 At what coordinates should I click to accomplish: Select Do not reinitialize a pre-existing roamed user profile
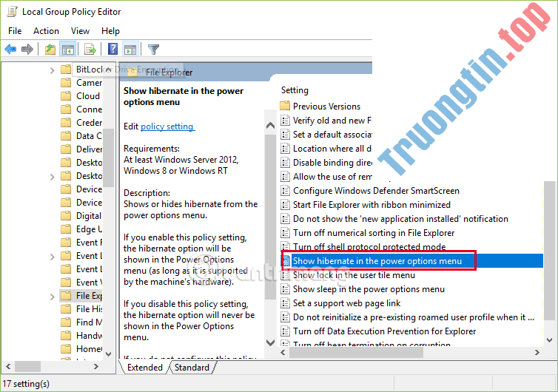coord(414,317)
